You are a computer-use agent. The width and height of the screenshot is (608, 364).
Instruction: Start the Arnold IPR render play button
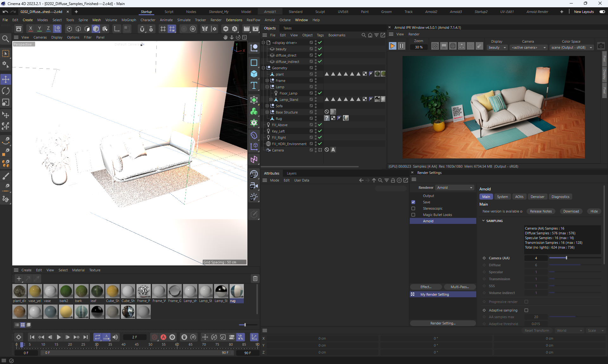(392, 46)
